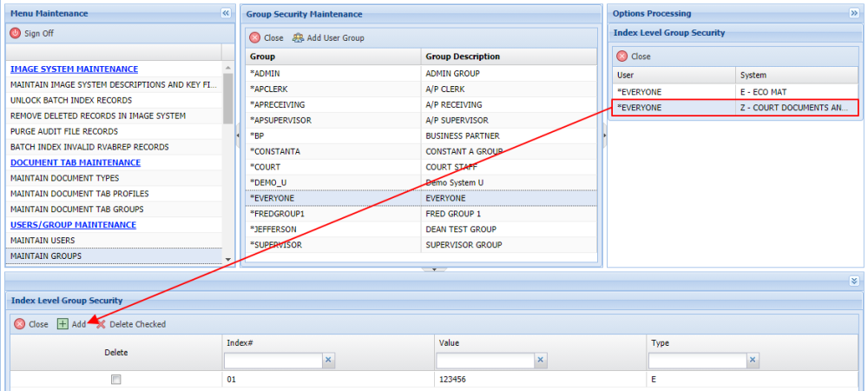Viewport: 868px width, 391px height.
Task: Select the *APRECEIVING group row
Action: tap(421, 104)
